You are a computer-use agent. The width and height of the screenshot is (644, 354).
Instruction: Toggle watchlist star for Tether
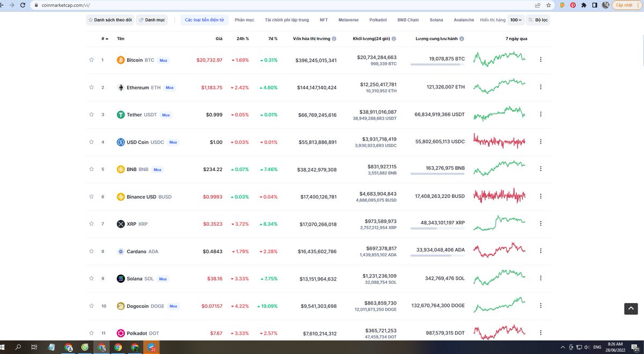pos(92,114)
